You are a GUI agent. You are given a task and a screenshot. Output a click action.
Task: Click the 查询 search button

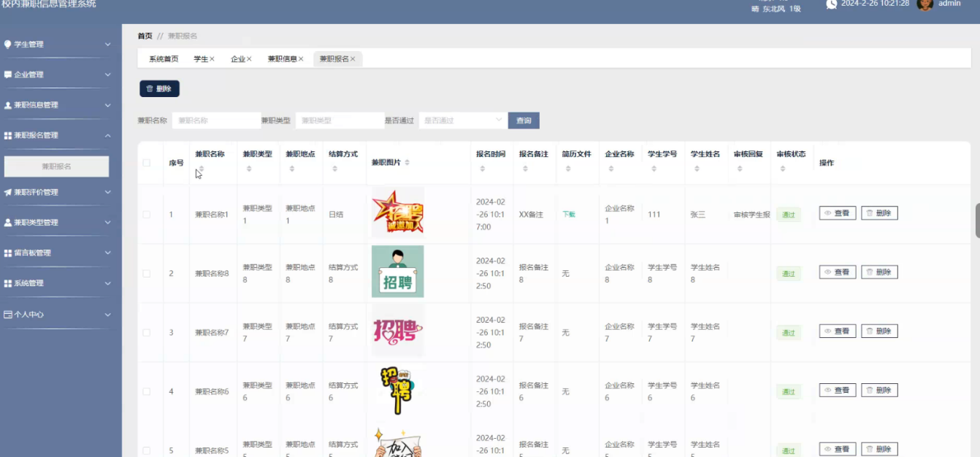tap(524, 120)
